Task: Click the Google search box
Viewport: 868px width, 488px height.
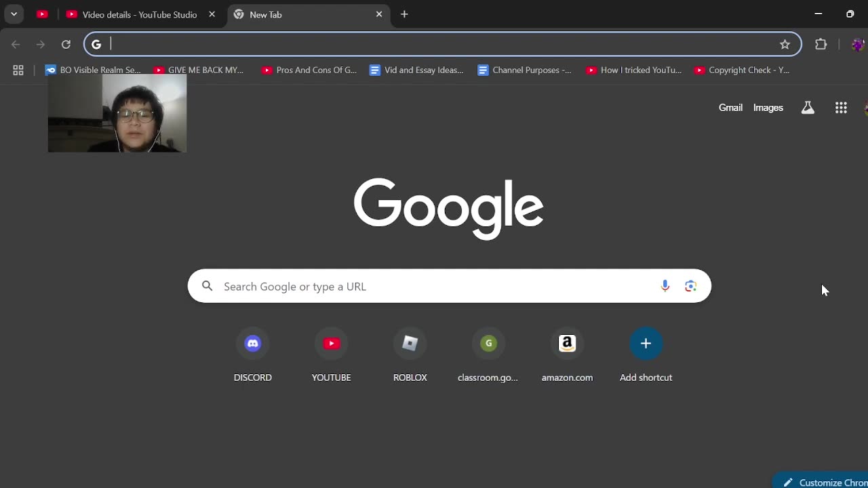Action: 449,286
